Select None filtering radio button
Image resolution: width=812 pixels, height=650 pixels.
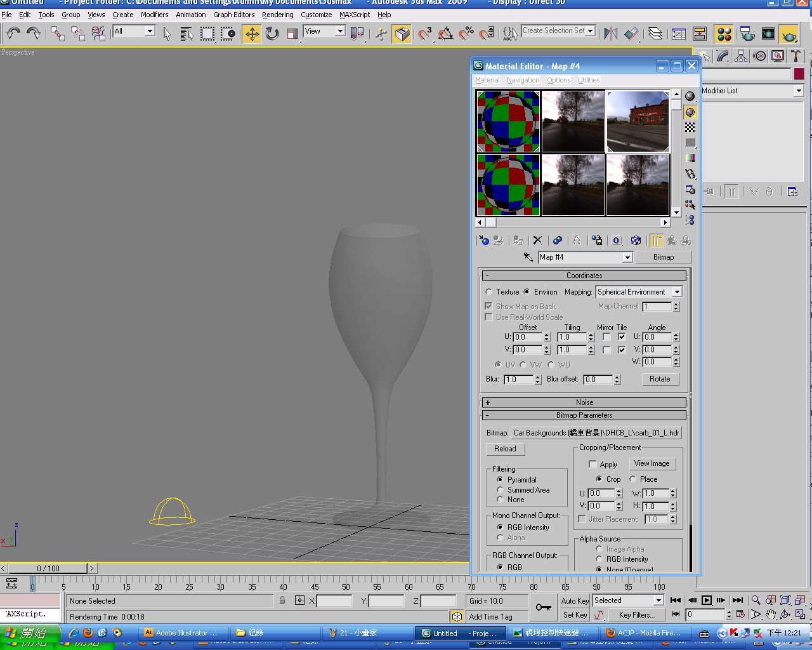[500, 500]
